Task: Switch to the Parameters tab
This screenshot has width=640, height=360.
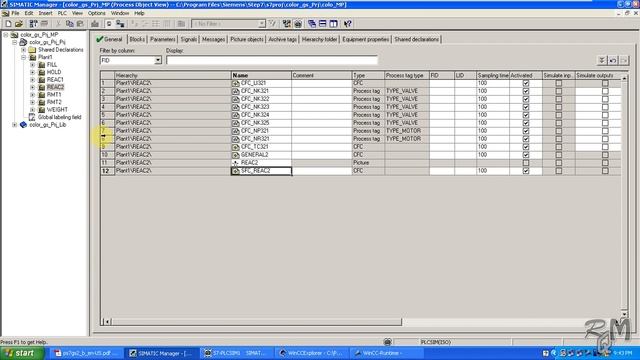Action: pyautogui.click(x=162, y=40)
